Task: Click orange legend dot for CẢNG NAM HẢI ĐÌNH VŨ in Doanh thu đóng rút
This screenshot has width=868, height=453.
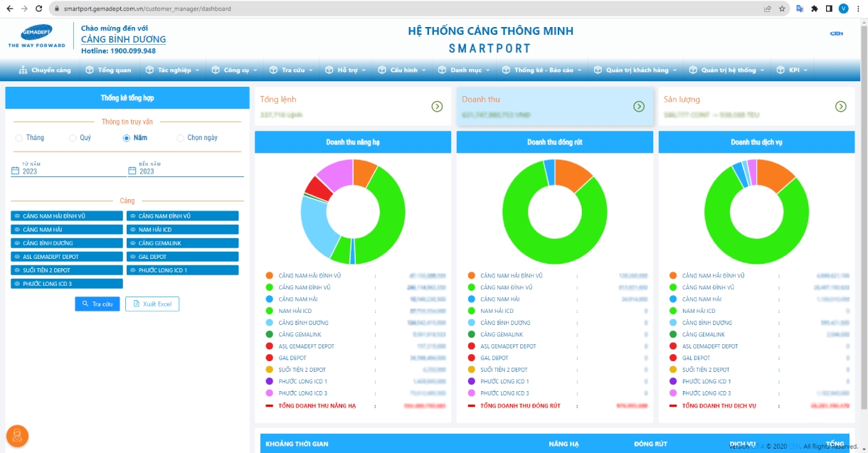Action: tap(472, 276)
